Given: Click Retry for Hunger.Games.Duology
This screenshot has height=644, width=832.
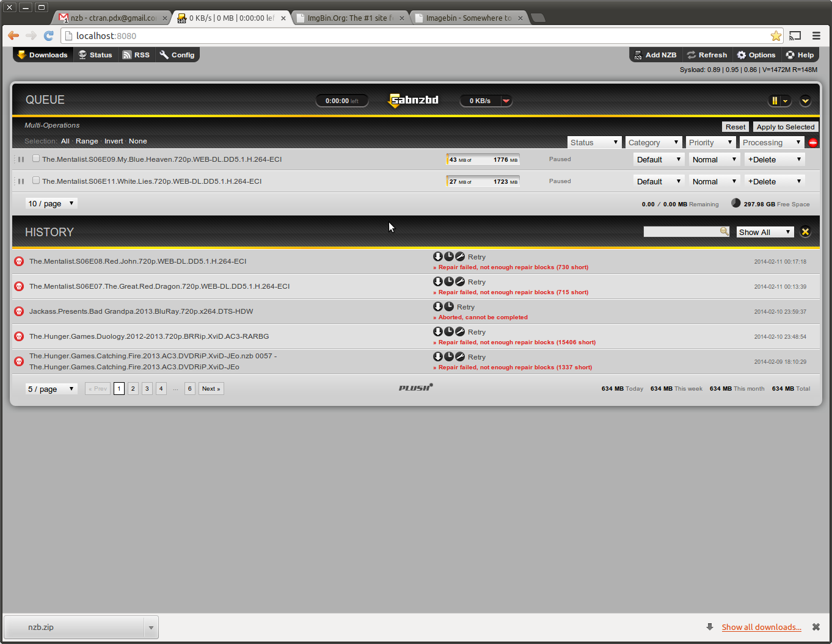Looking at the screenshot, I should pyautogui.click(x=476, y=332).
